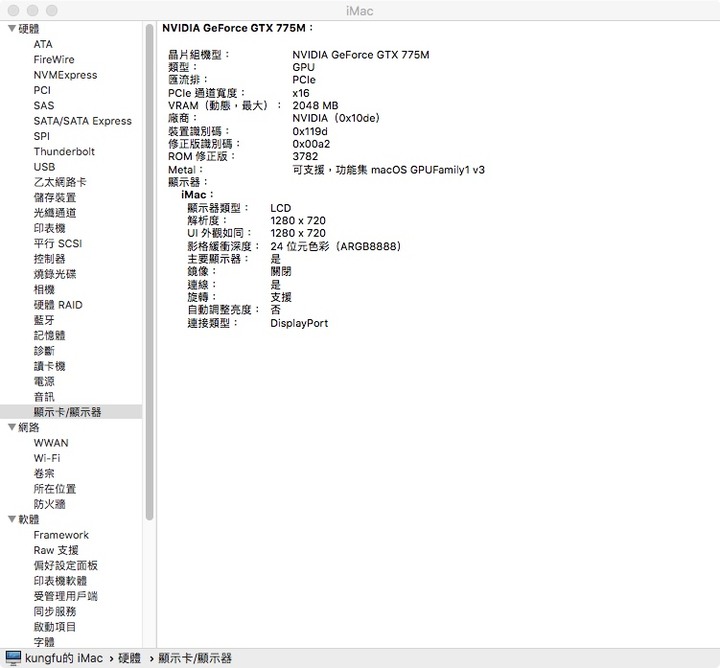Click kungfu的 iMac in the path bar
720x668 pixels.
click(64, 658)
